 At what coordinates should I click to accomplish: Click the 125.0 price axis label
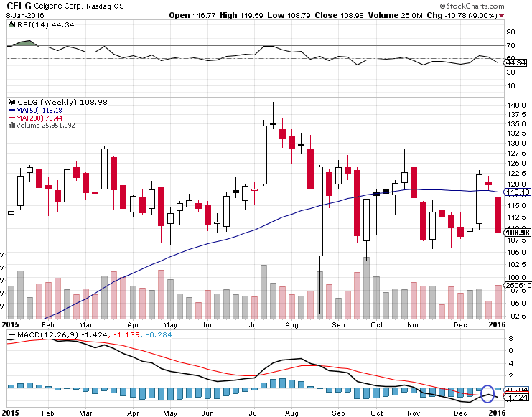pos(516,163)
